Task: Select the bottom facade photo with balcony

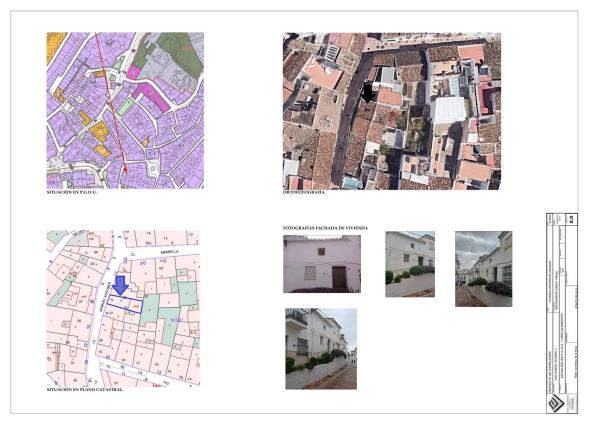Action: (x=321, y=348)
